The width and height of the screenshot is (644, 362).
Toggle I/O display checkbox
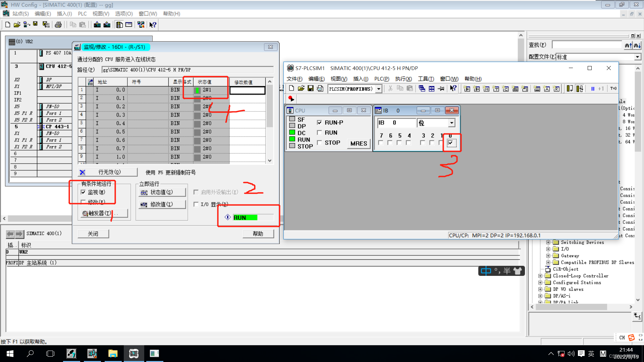click(x=196, y=204)
